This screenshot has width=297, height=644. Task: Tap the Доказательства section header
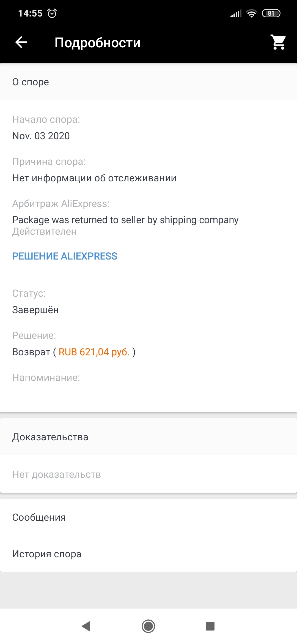[50, 437]
